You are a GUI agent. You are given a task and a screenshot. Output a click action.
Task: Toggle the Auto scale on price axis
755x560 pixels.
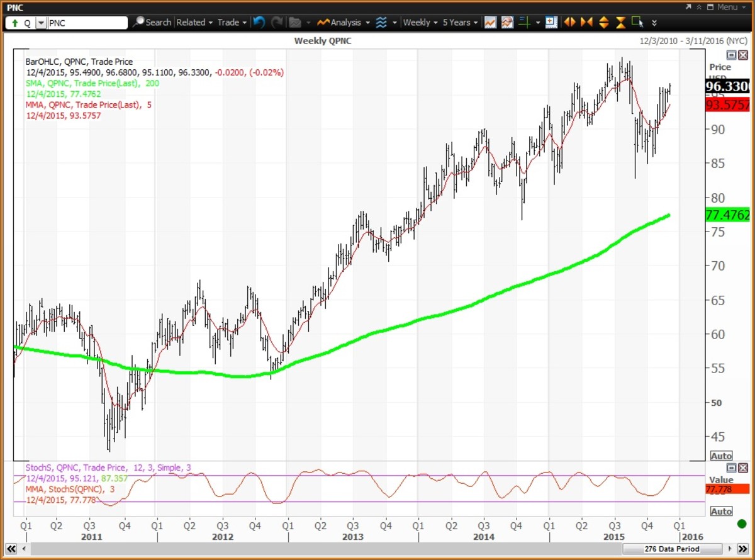point(721,456)
